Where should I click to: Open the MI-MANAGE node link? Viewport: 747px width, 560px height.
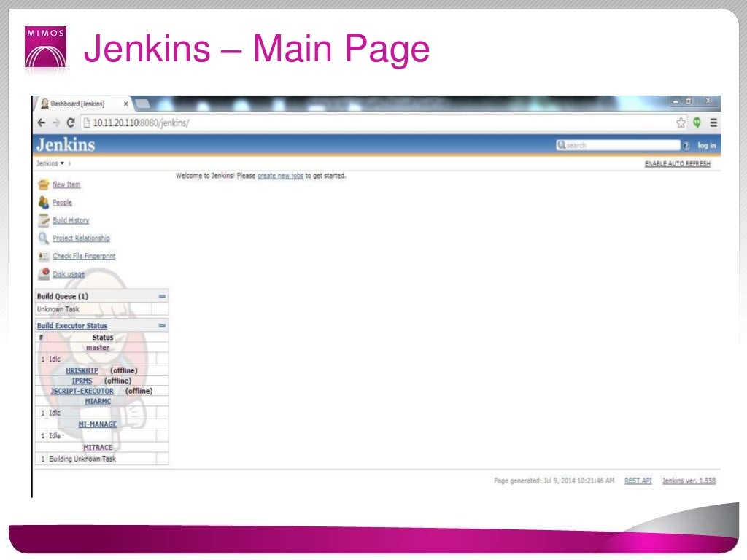pos(98,424)
